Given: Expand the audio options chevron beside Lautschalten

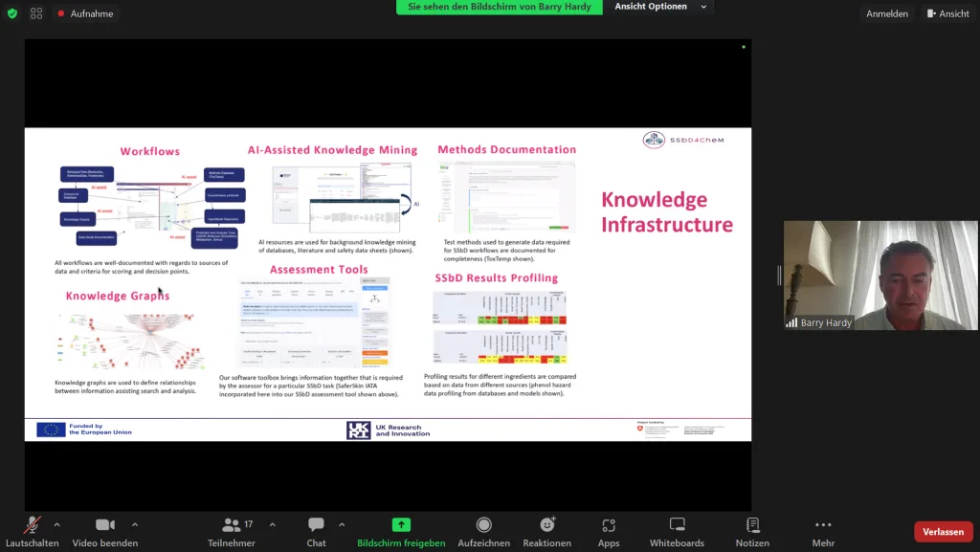Looking at the screenshot, I should coord(56,524).
